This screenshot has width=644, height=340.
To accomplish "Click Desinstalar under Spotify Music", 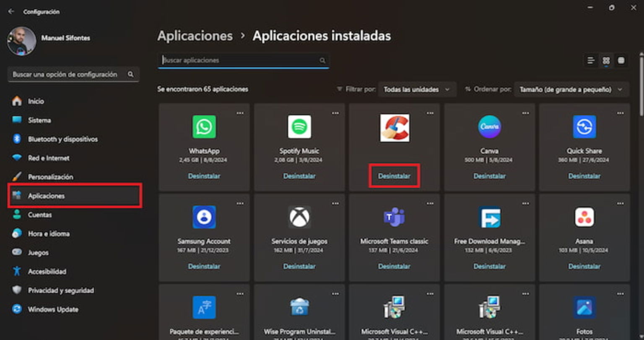I will point(299,176).
